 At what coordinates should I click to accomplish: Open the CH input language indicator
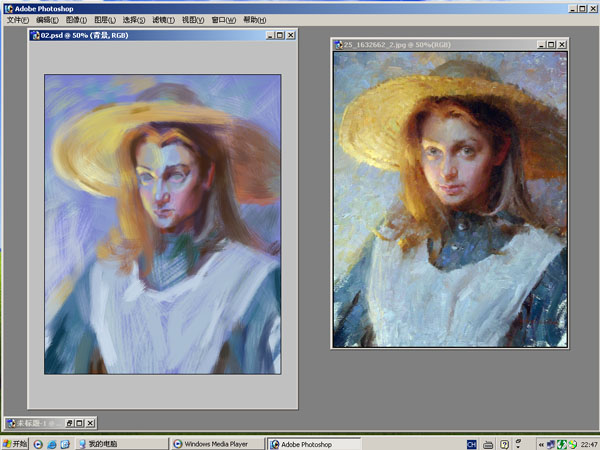(471, 444)
